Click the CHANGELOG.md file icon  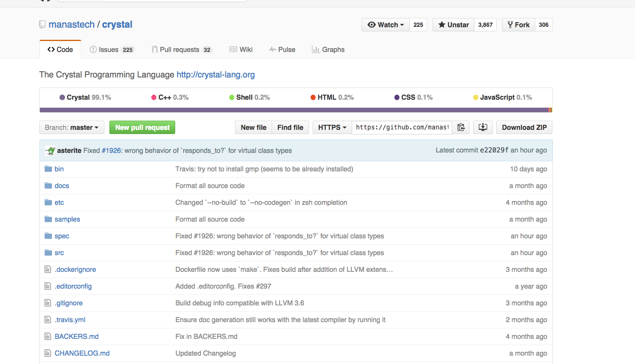click(x=48, y=353)
